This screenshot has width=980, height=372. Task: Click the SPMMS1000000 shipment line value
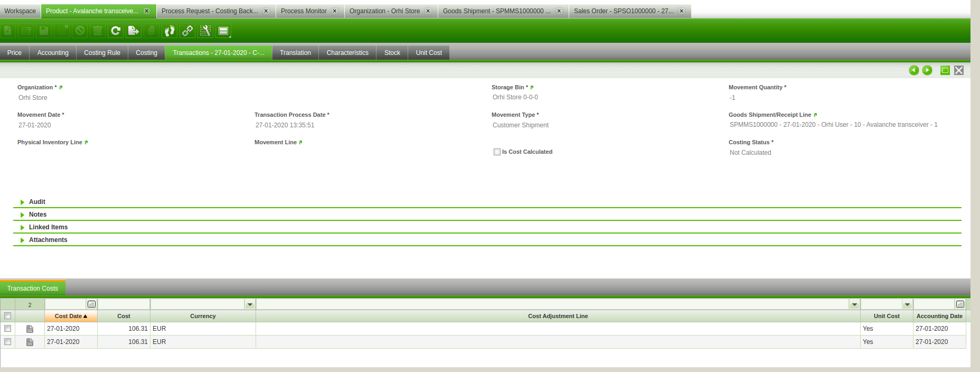pyautogui.click(x=833, y=125)
